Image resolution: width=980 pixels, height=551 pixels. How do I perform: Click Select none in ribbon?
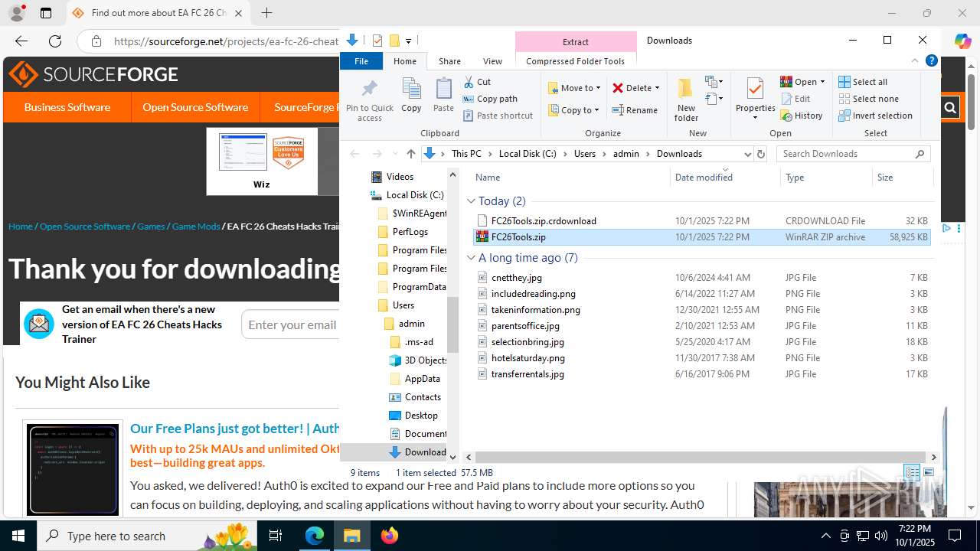pos(868,99)
